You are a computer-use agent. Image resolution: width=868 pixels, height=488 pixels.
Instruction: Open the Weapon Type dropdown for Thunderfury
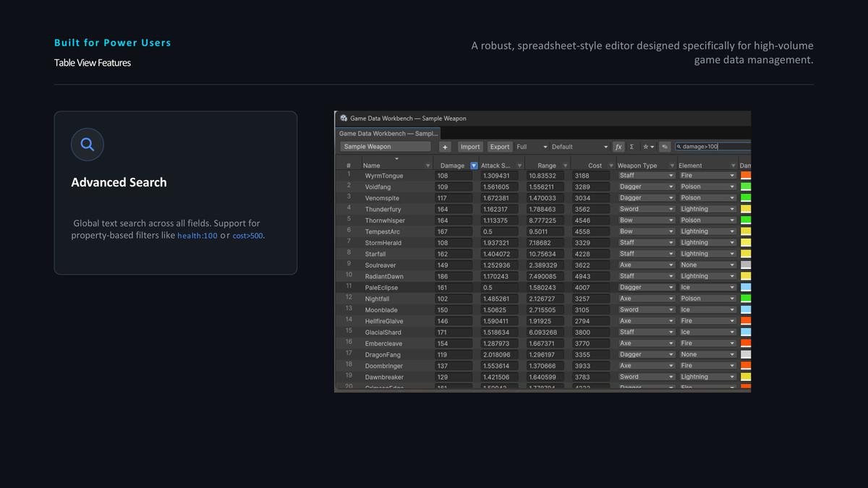[646, 209]
